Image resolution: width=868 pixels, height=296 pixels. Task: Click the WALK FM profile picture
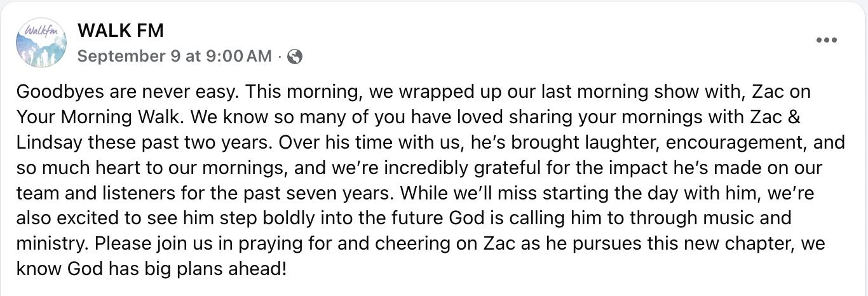tap(41, 42)
